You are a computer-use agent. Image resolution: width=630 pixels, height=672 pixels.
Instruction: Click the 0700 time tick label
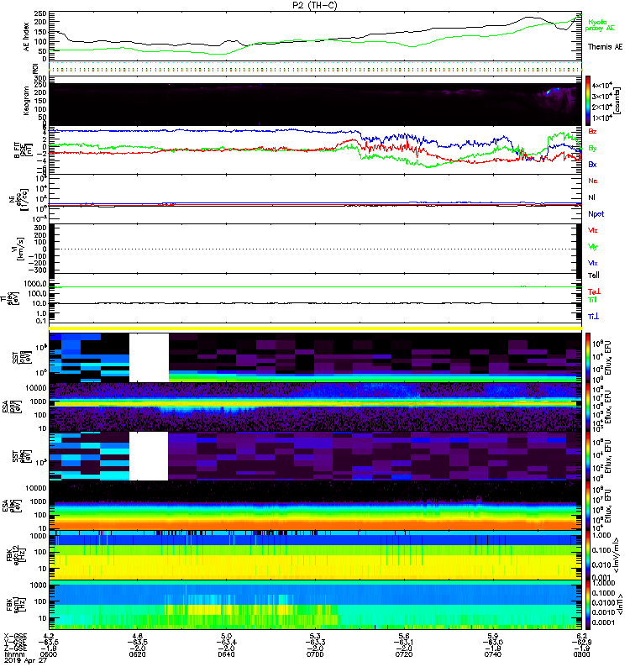(315, 654)
